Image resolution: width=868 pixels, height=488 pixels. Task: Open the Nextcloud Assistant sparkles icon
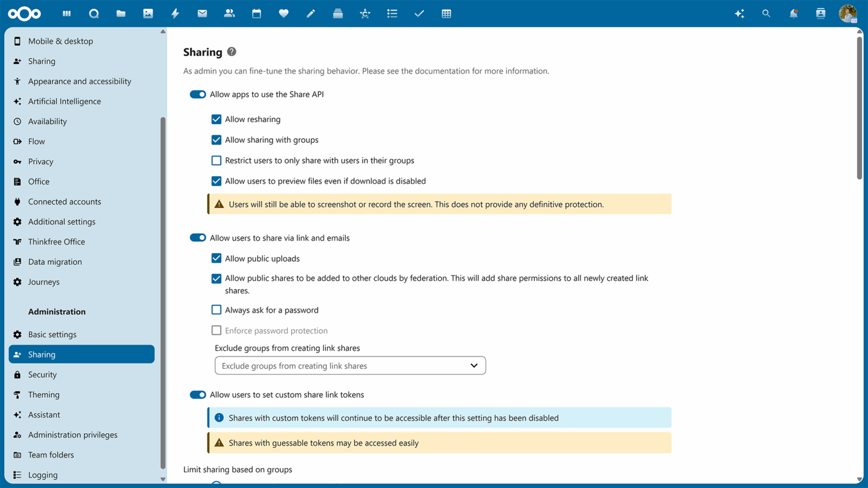pos(739,13)
